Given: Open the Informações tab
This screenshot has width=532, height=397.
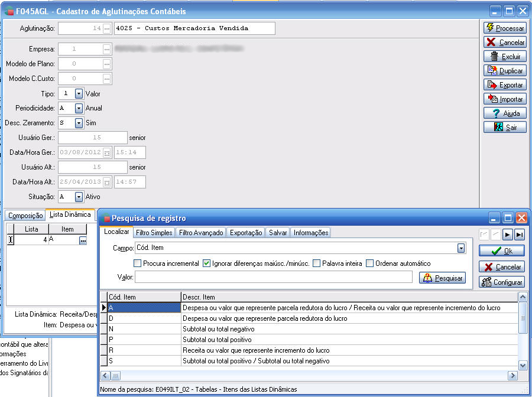Looking at the screenshot, I should [x=311, y=233].
